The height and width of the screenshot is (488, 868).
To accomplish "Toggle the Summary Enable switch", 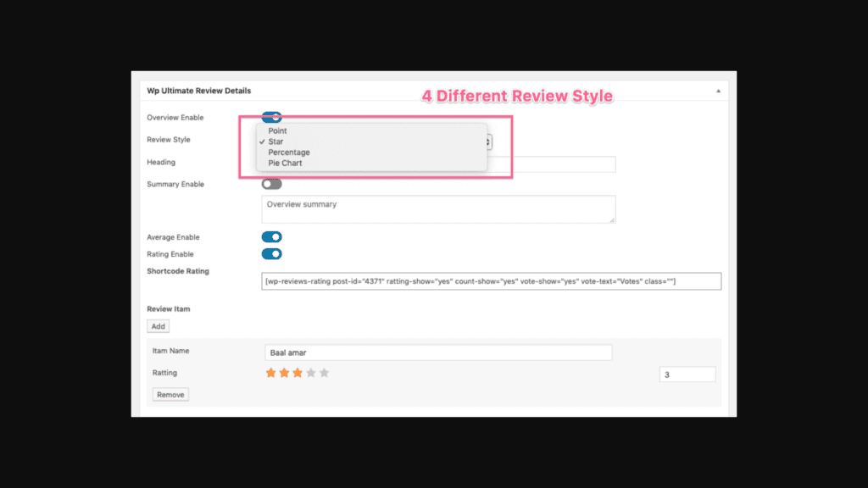I will [272, 184].
